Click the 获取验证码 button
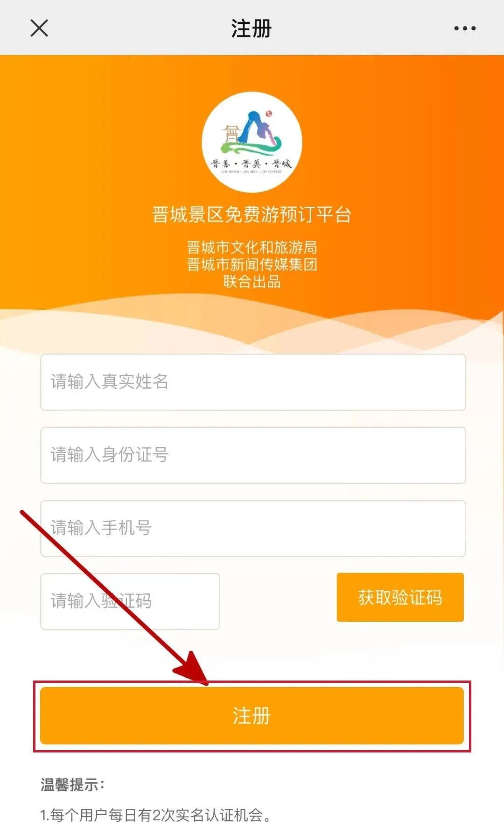The width and height of the screenshot is (504, 837). tap(400, 597)
